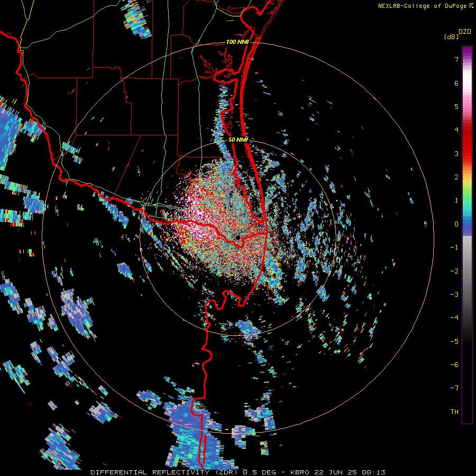Click the 50 NMI range ring label
This screenshot has width=476, height=476.
238,140
